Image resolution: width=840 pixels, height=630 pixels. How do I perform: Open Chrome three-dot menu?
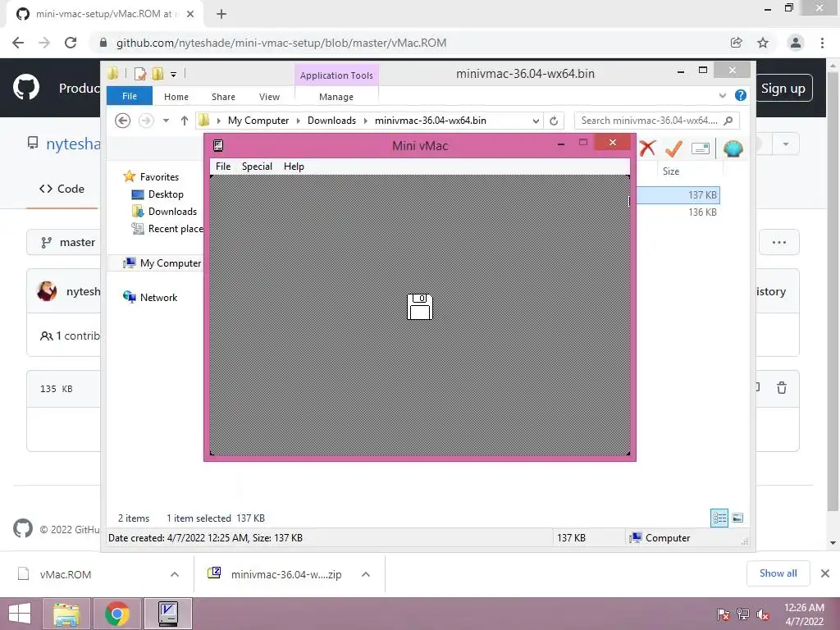click(822, 43)
